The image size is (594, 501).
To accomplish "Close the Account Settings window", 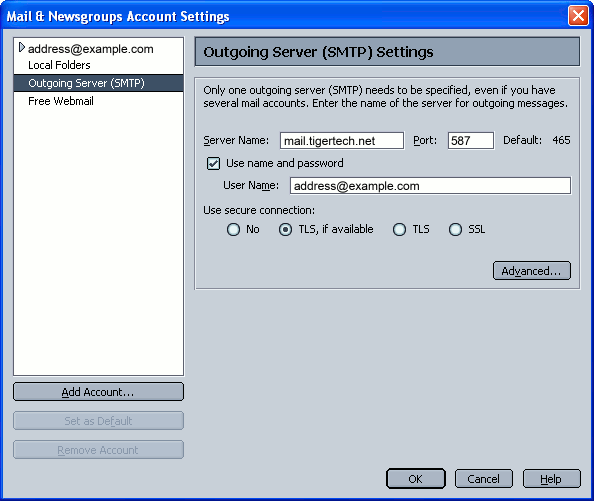I will [x=578, y=16].
